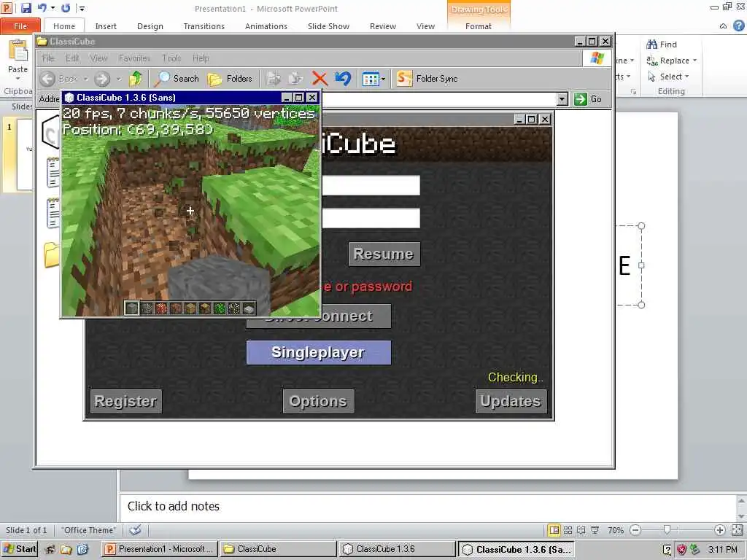Screen dimensions: 747x560
Task: Click the Updates button in the launcher
Action: click(511, 401)
